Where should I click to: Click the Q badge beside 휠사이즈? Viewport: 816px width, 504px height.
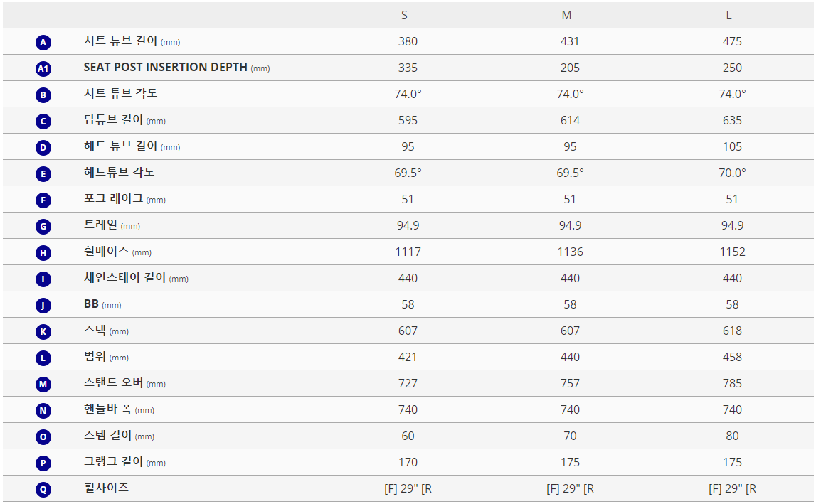pos(43,490)
